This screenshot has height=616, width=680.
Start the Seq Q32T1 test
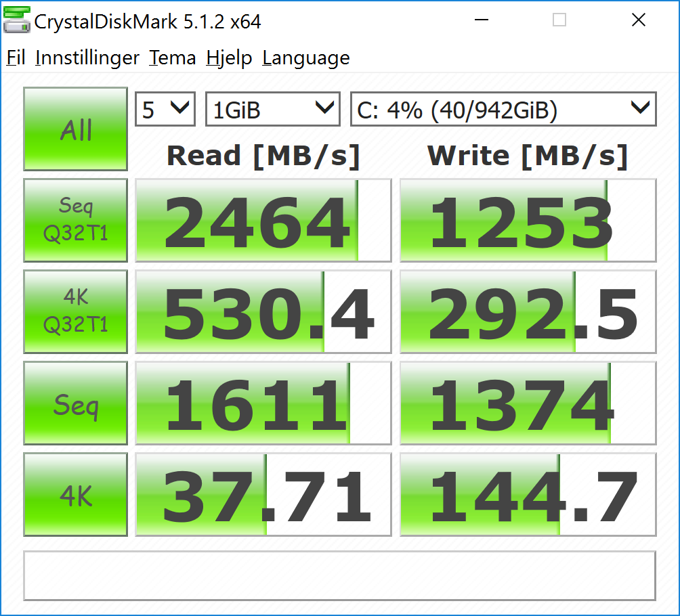[x=75, y=220]
